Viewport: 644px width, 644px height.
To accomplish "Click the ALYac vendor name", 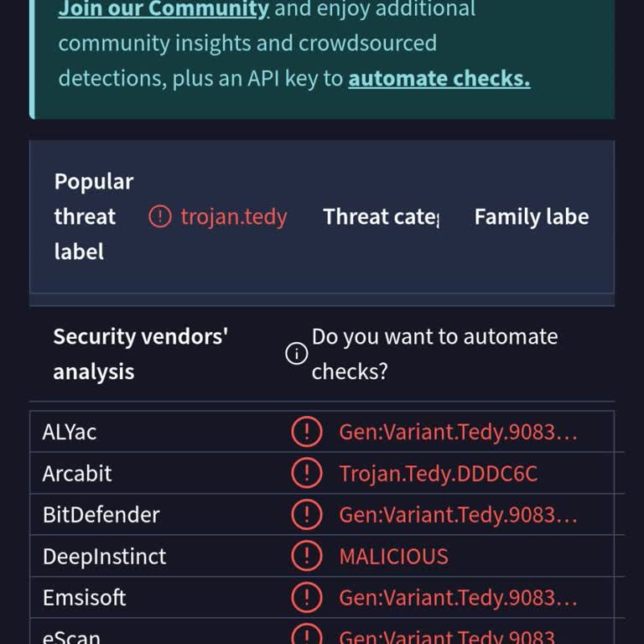I will 70,432.
